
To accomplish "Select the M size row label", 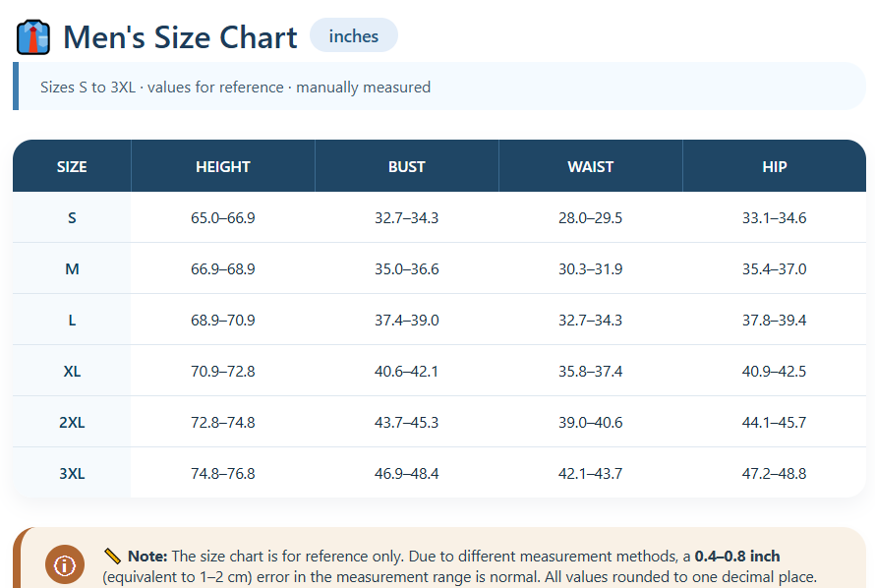I will [72, 269].
